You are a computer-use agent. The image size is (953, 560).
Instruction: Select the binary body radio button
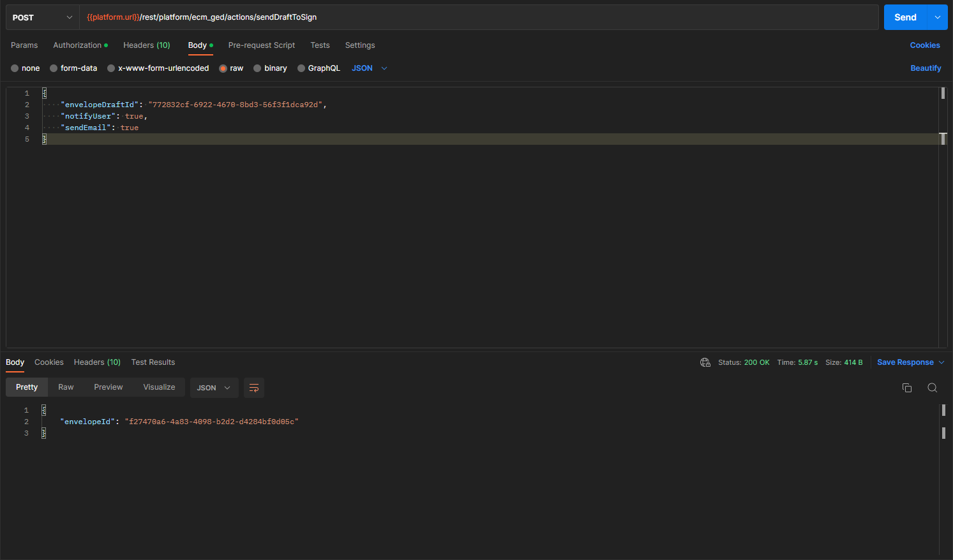(257, 68)
